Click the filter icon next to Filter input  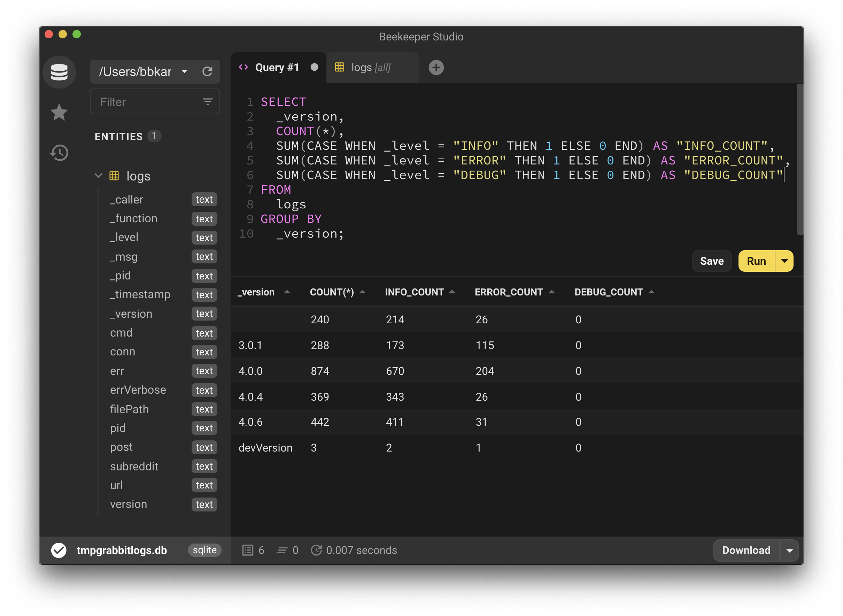click(208, 101)
